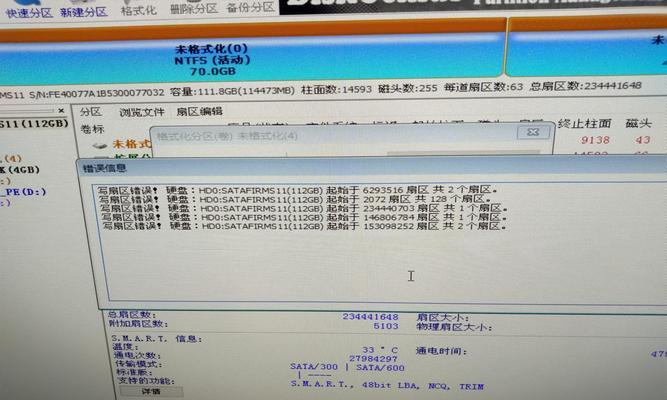The height and width of the screenshot is (400, 667).
Task: Switch to the 分区 tab
Action: [x=91, y=112]
